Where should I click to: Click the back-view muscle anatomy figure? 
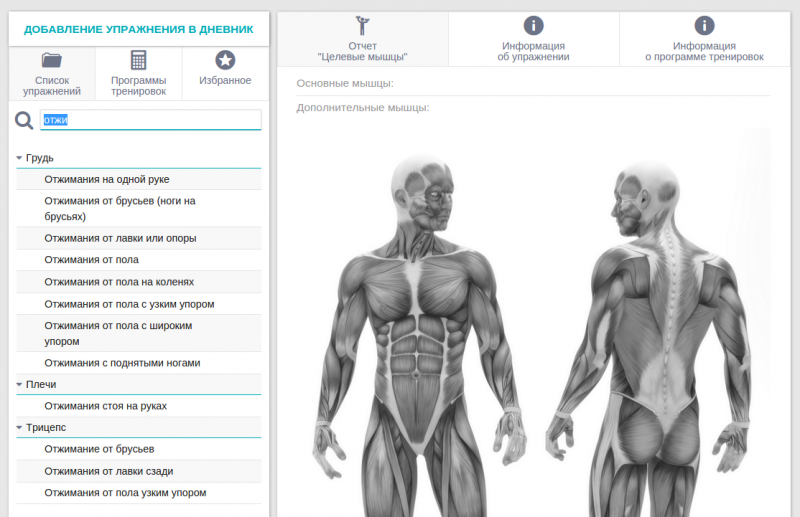click(648, 339)
